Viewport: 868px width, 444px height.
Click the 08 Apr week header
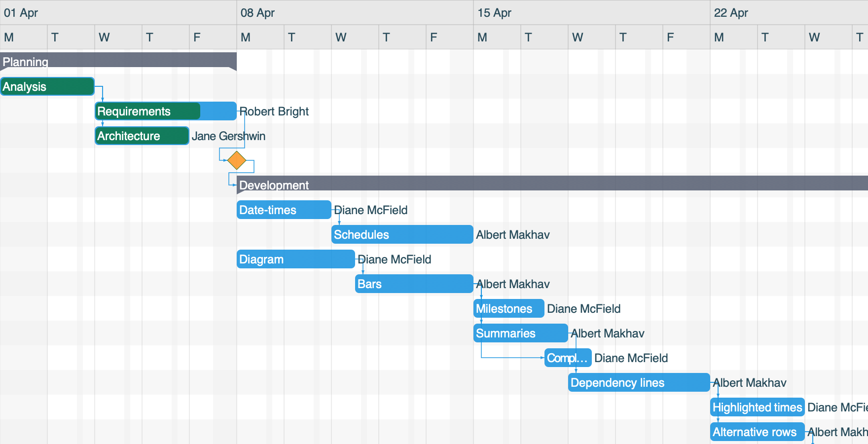pos(355,13)
